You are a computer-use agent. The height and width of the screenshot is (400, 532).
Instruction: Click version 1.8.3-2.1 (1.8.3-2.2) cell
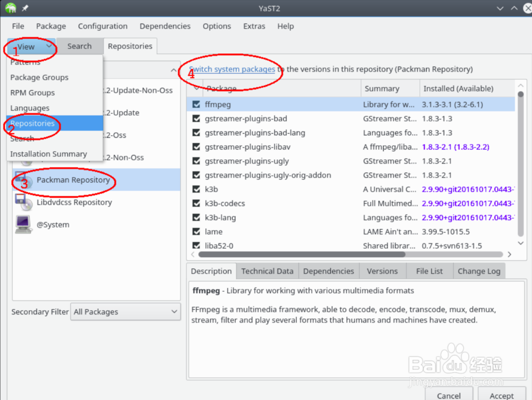point(455,146)
